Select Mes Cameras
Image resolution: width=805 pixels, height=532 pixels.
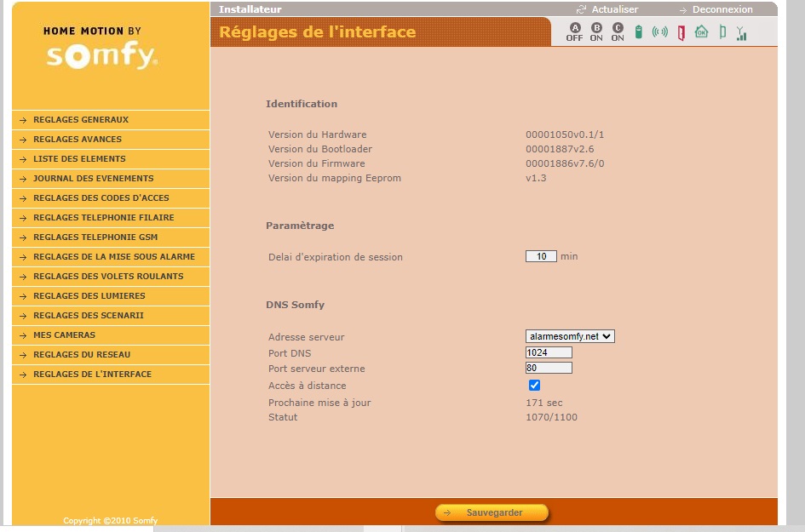click(111, 335)
